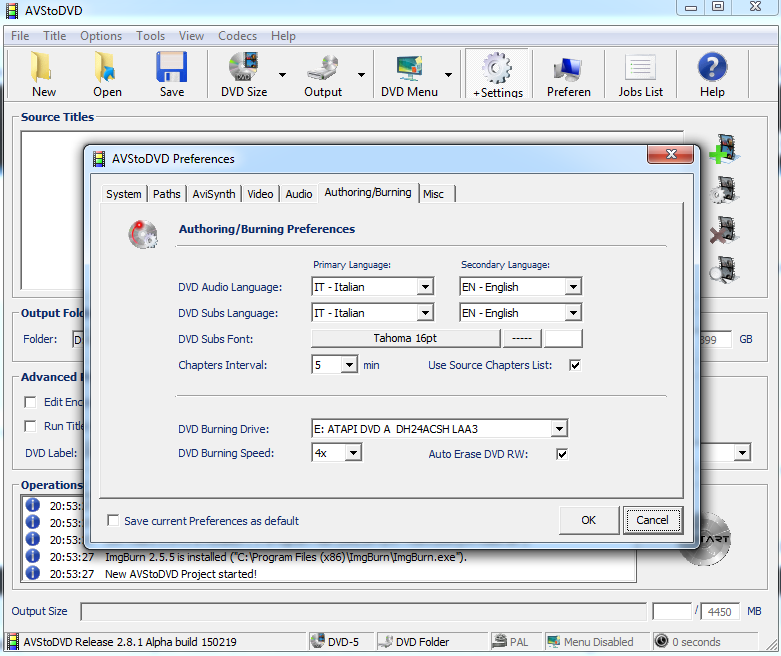Switch to the Video tab
The image size is (781, 656).
pyautogui.click(x=260, y=194)
